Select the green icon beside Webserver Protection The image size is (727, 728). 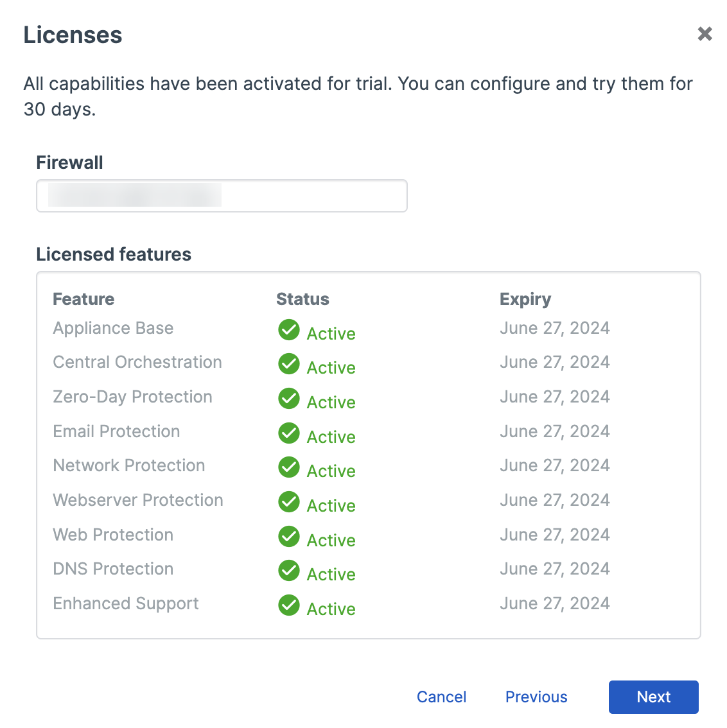click(x=289, y=502)
